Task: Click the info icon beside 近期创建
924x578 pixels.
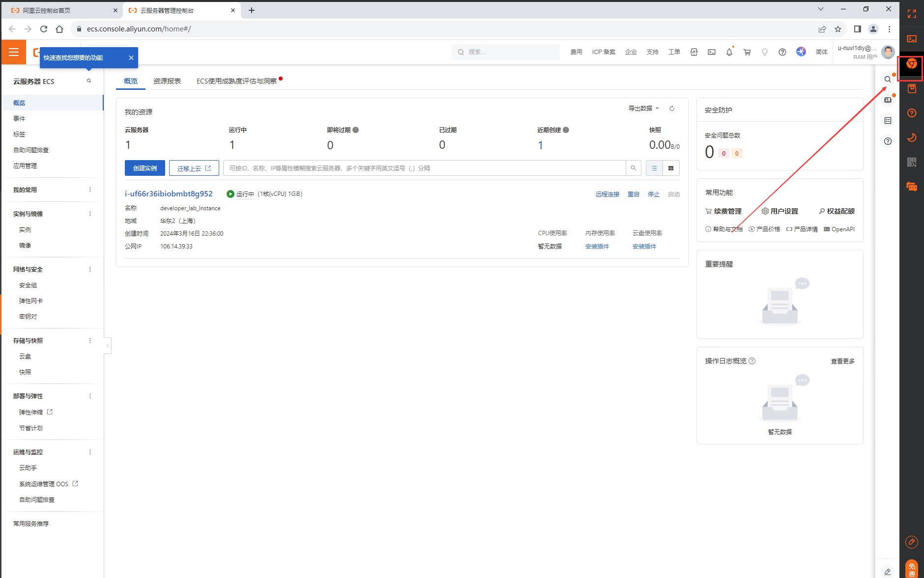Action: 566,130
